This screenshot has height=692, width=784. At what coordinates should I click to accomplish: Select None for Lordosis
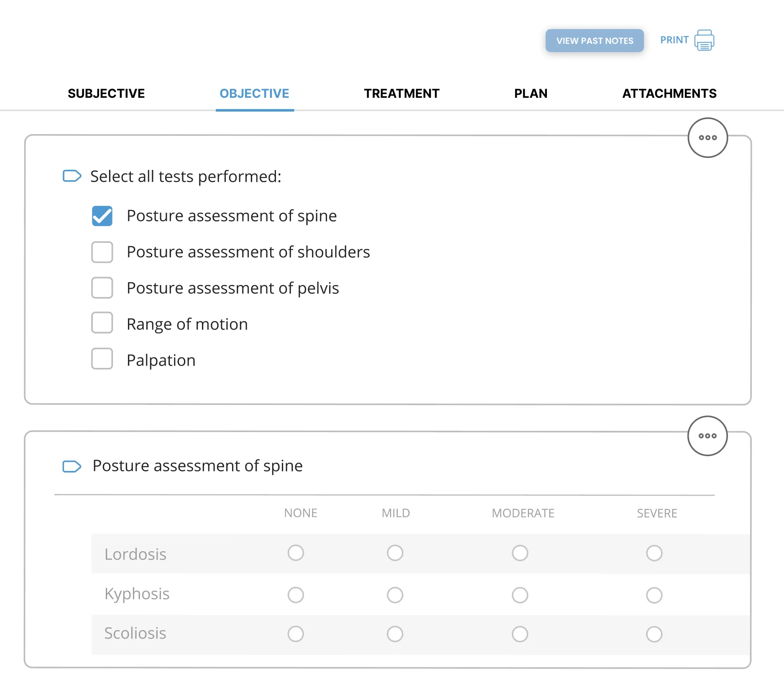click(x=296, y=553)
